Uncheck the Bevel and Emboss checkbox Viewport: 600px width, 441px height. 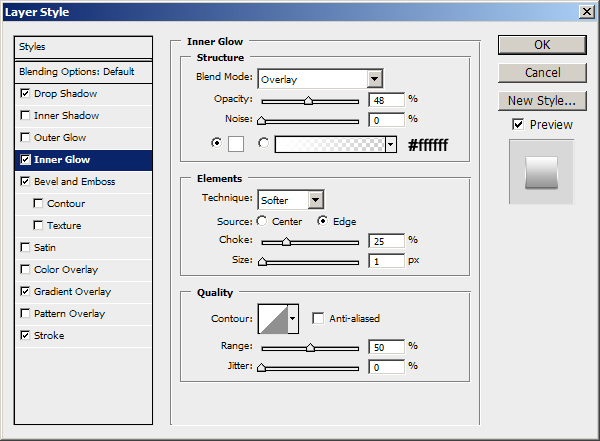pos(25,181)
